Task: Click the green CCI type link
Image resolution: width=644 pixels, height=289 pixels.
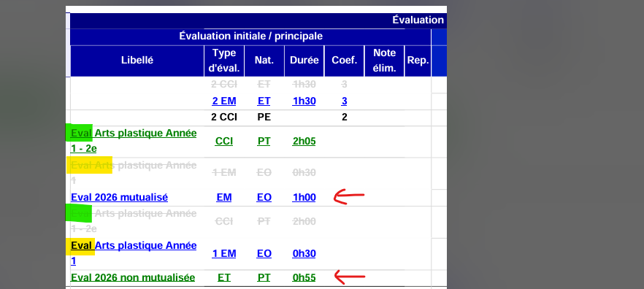Action: 224,142
